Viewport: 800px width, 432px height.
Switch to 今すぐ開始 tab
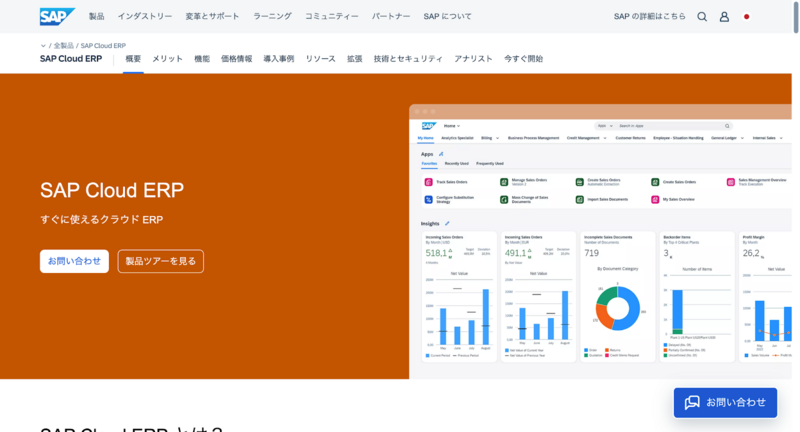523,59
